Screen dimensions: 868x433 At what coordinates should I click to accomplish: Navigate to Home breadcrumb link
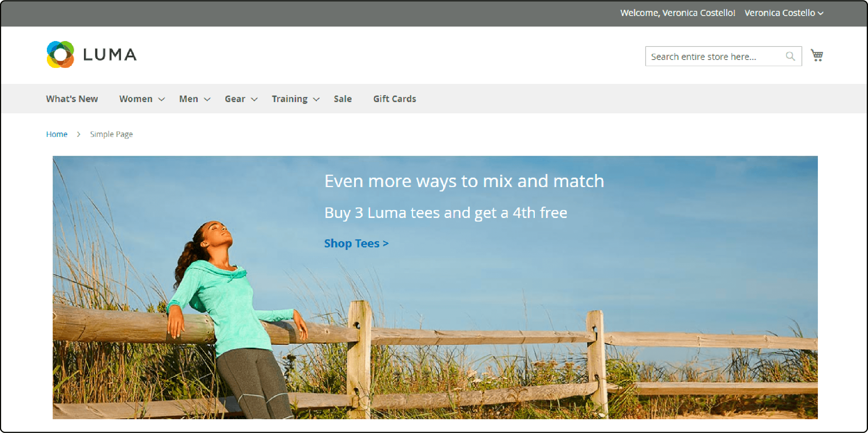pos(56,134)
